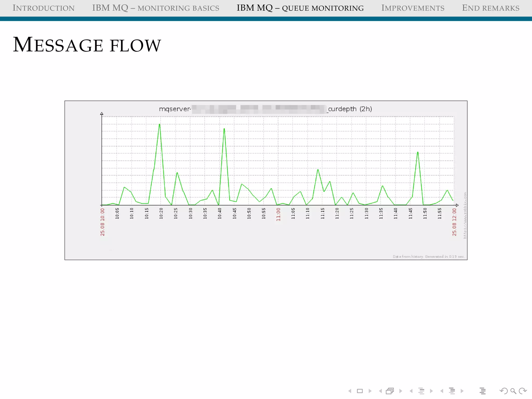The width and height of the screenshot is (532, 399).
Task: Click the subsection navigation icon
Action: 421,391
